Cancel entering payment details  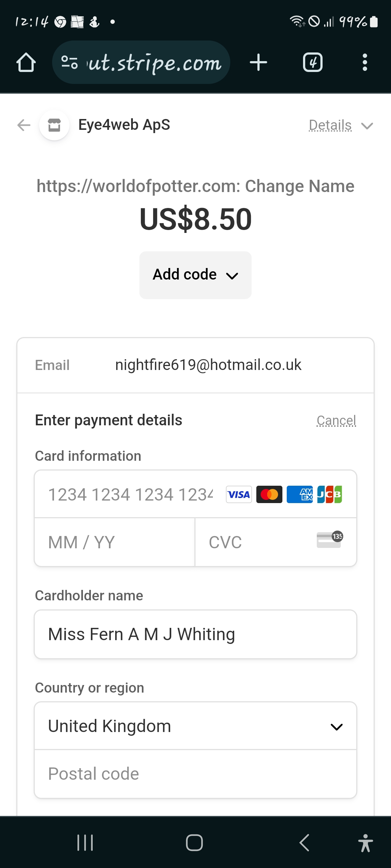coord(336,421)
